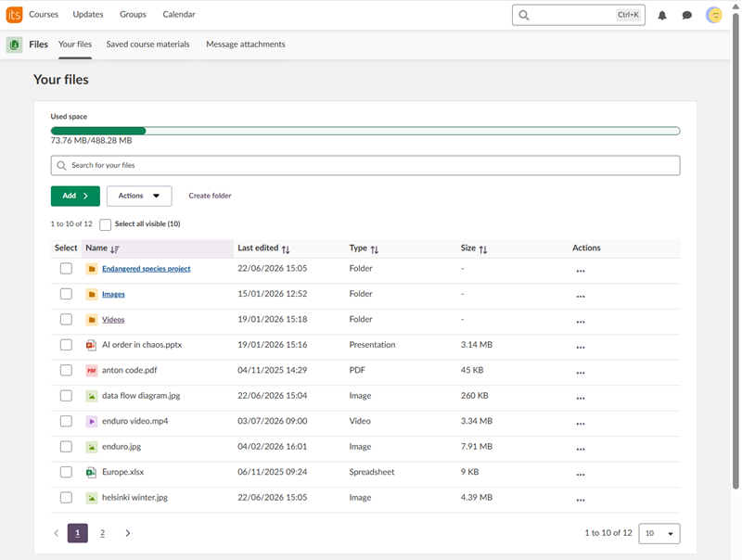Sort files by the Size column arrows
This screenshot has width=742, height=560.
click(482, 249)
